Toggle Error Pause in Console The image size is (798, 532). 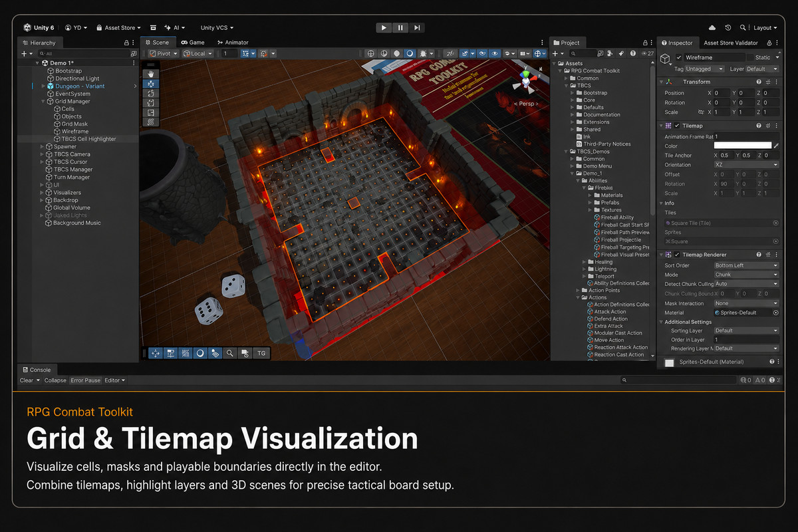coord(86,380)
